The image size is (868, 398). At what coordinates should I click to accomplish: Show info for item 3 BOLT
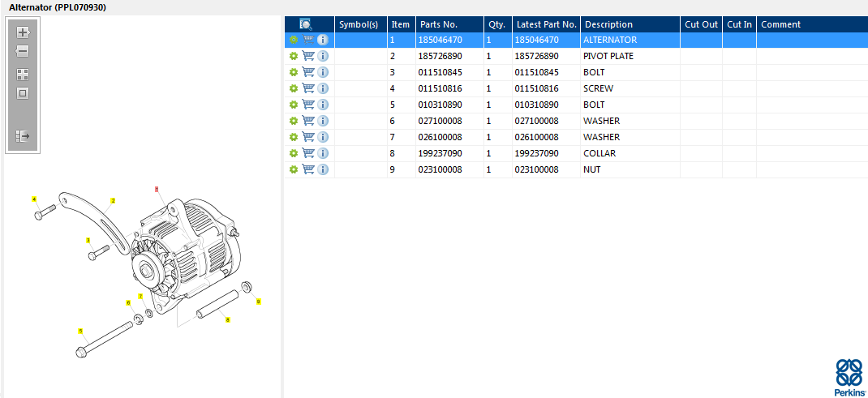[x=324, y=72]
